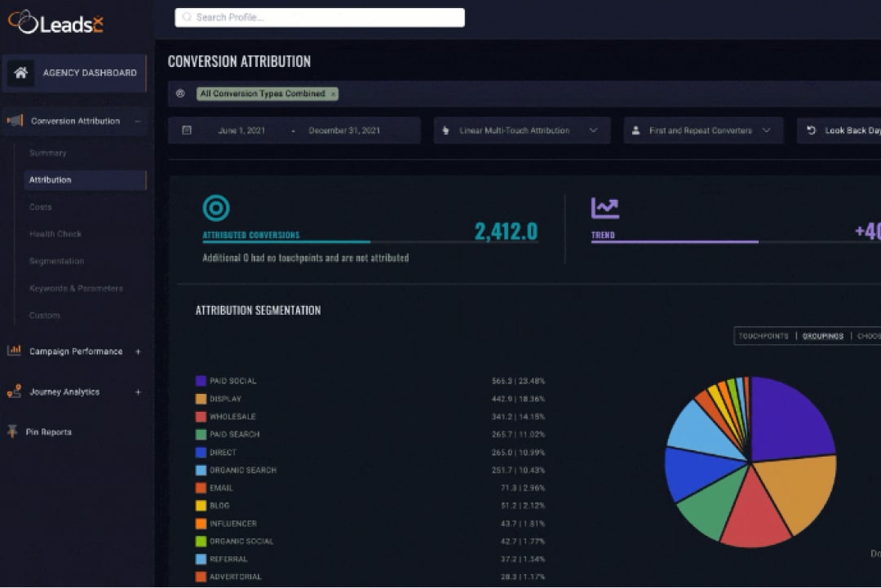Click the Attributed Conversions target icon
This screenshot has height=588, width=881.
point(216,208)
